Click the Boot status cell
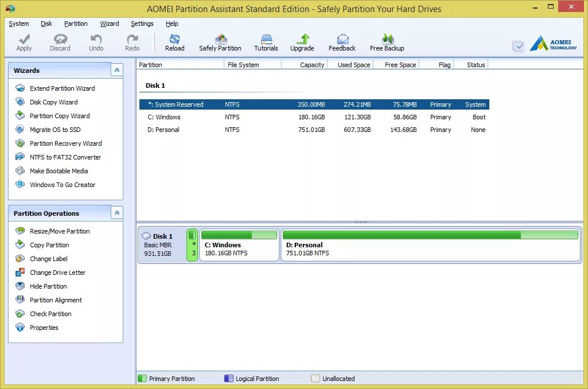 pos(479,117)
